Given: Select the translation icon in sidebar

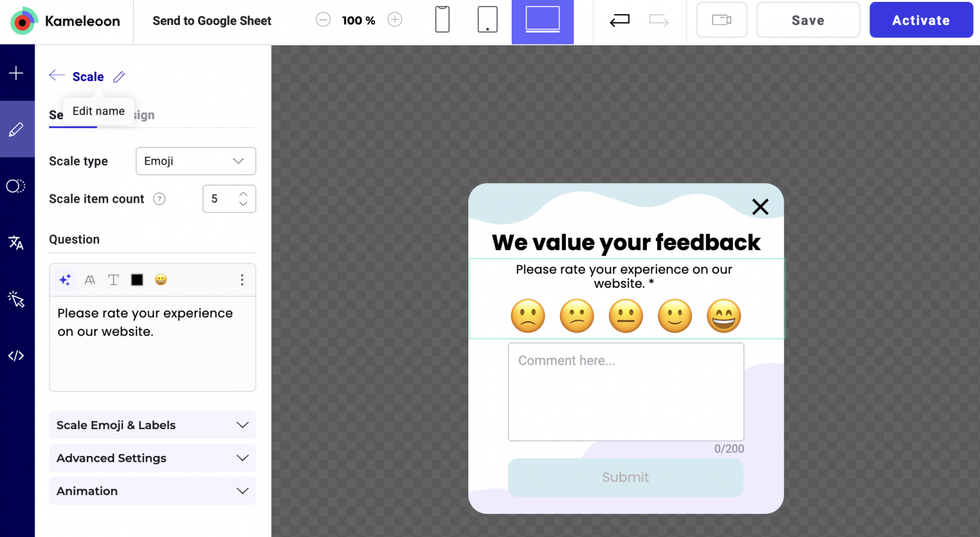Looking at the screenshot, I should click(x=17, y=242).
